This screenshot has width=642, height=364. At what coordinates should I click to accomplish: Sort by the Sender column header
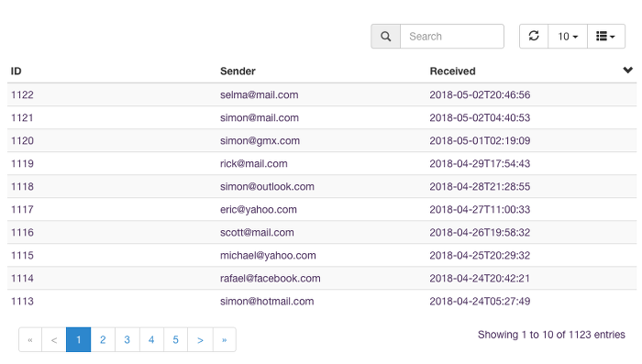(x=238, y=72)
